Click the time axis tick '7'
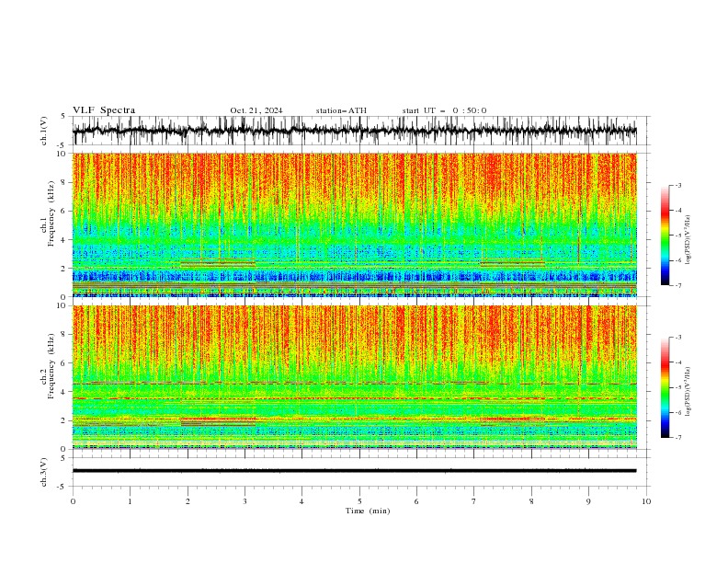This screenshot has width=728, height=563. point(474,501)
